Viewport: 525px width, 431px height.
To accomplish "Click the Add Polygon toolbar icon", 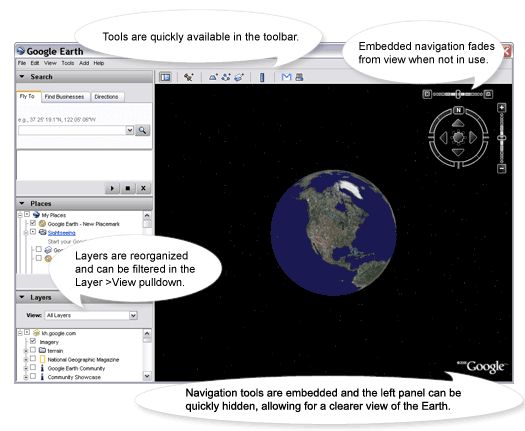I will point(213,77).
